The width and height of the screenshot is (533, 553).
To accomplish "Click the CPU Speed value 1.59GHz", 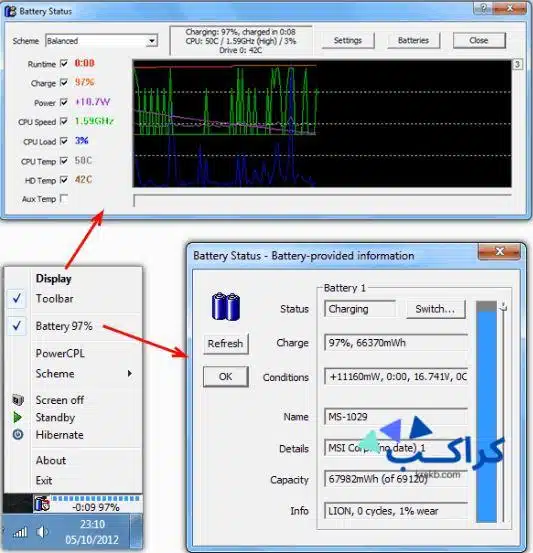I will click(x=94, y=121).
